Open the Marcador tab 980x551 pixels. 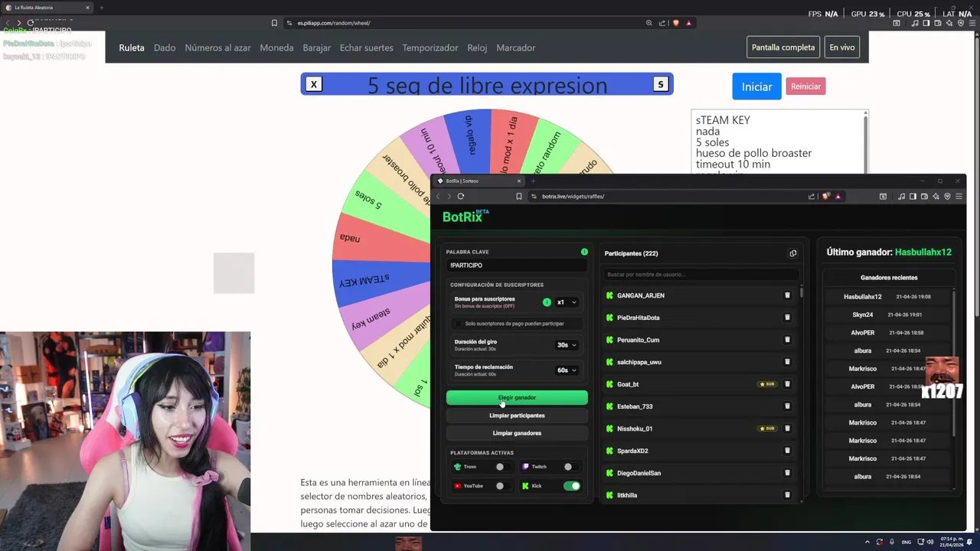(516, 47)
